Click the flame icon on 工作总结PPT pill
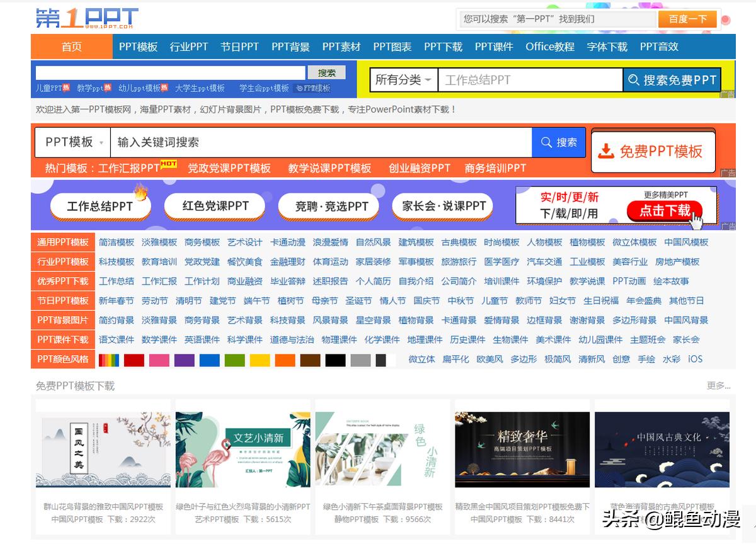756x544 pixels. (140, 191)
